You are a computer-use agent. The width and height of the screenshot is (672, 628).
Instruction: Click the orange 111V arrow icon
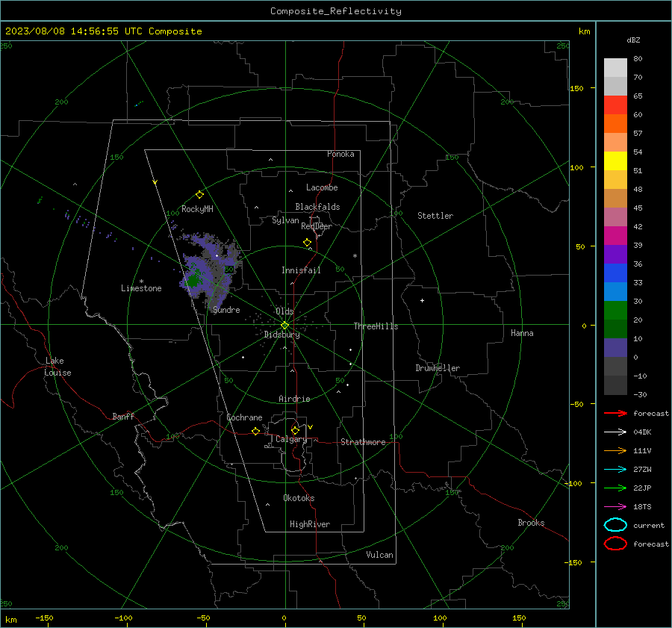(x=615, y=450)
